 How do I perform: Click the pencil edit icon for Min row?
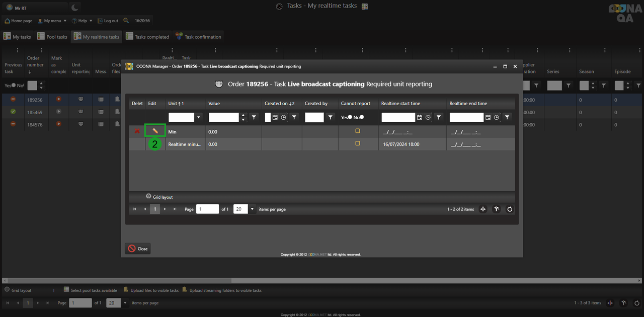[x=155, y=131]
